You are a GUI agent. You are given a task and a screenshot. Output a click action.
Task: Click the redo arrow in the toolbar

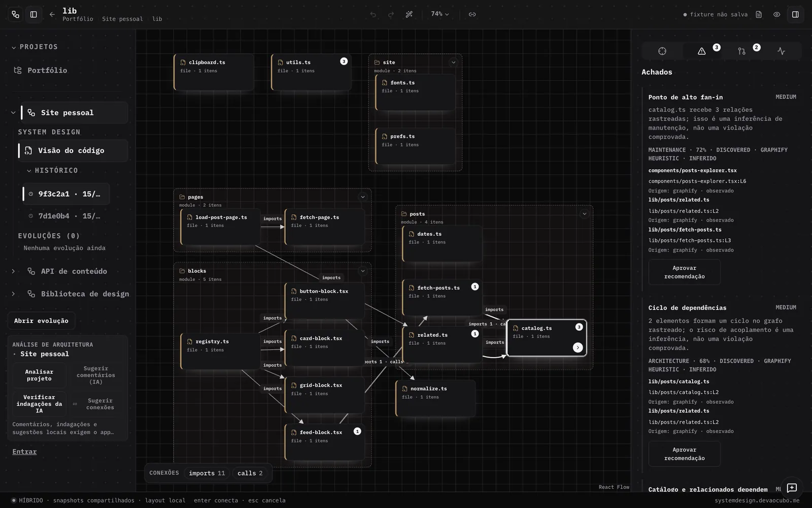pos(391,15)
